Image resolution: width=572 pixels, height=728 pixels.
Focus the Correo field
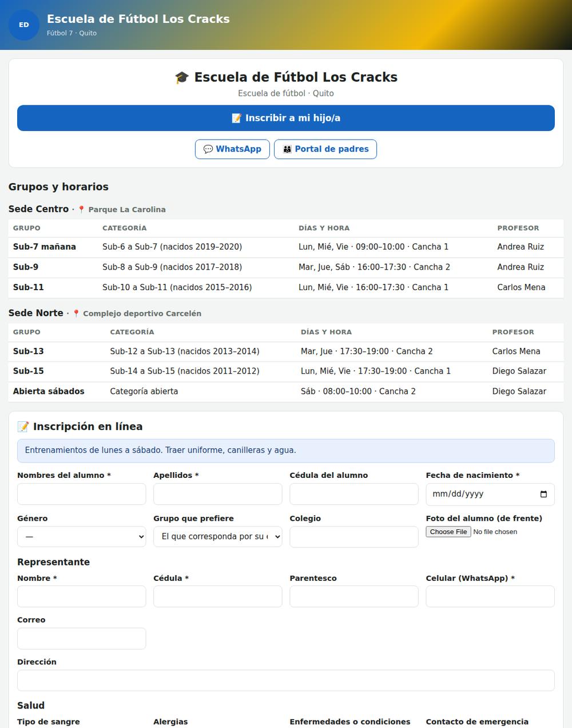coord(82,639)
